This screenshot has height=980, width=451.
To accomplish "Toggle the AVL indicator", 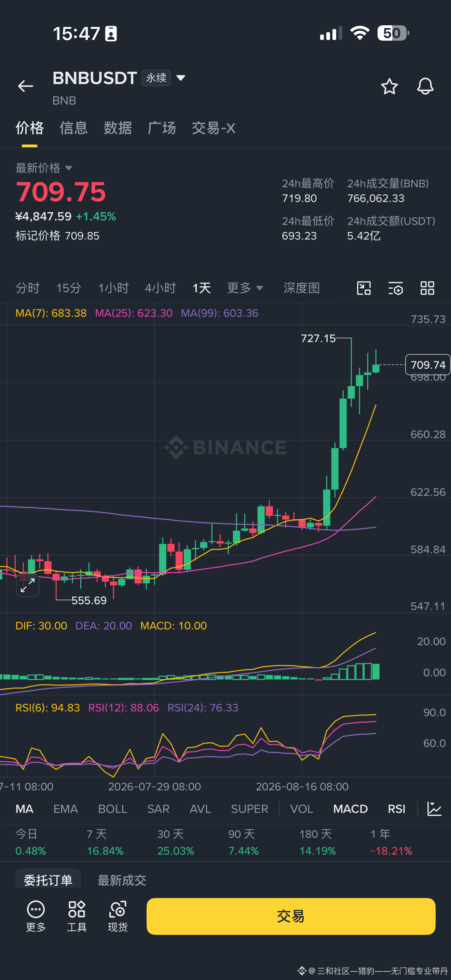I will point(200,809).
